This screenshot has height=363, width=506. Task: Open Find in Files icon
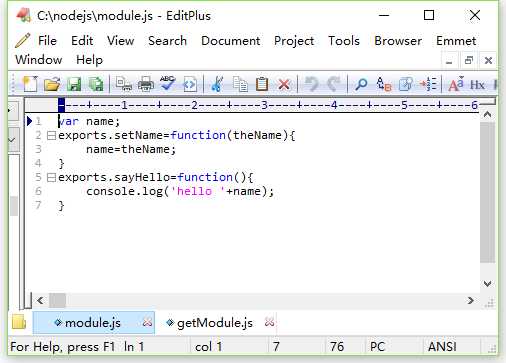click(x=406, y=84)
